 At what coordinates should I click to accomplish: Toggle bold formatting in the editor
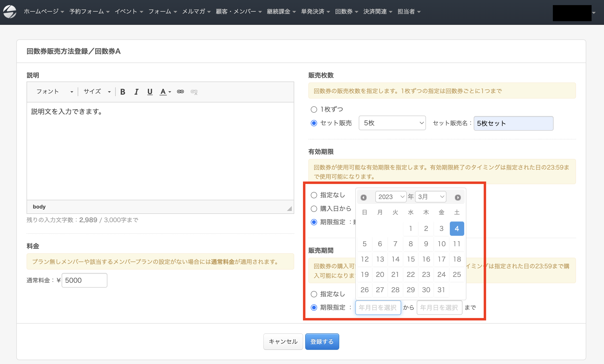[123, 92]
